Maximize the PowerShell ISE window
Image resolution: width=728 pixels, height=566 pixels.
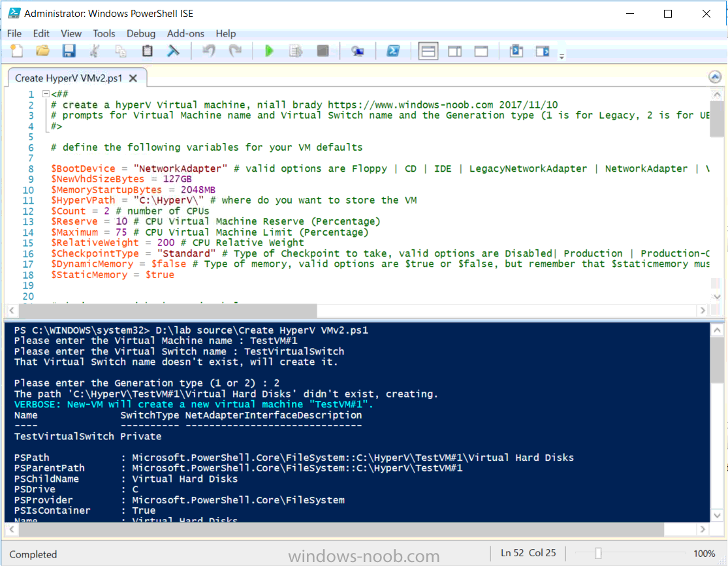click(x=668, y=14)
